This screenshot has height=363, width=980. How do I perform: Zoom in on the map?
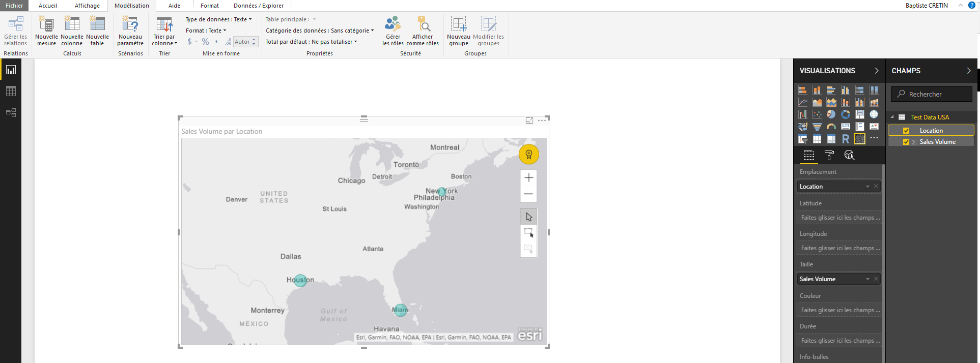(x=528, y=177)
